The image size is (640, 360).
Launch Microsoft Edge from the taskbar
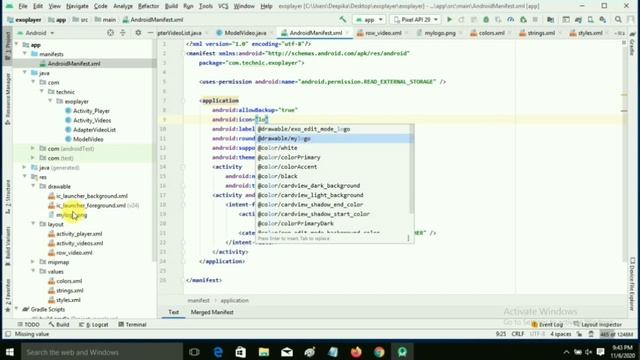click(218, 352)
